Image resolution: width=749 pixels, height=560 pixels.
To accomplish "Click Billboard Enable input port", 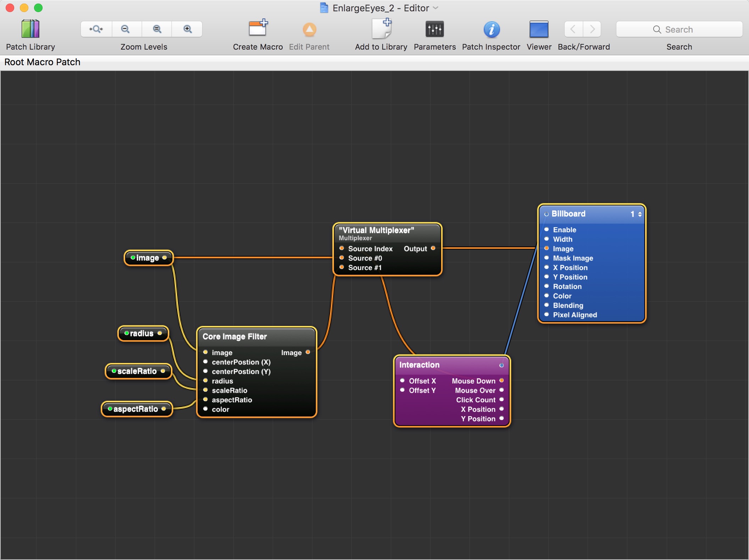I will (x=547, y=230).
